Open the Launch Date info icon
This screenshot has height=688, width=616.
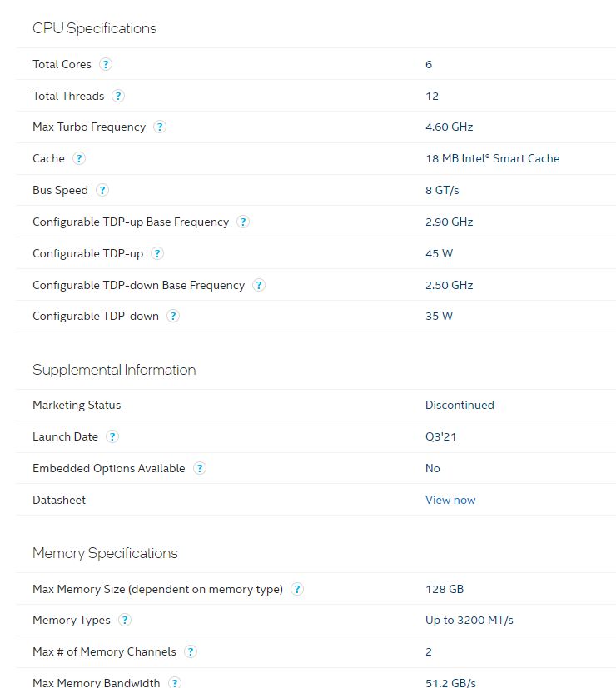pyautogui.click(x=112, y=436)
